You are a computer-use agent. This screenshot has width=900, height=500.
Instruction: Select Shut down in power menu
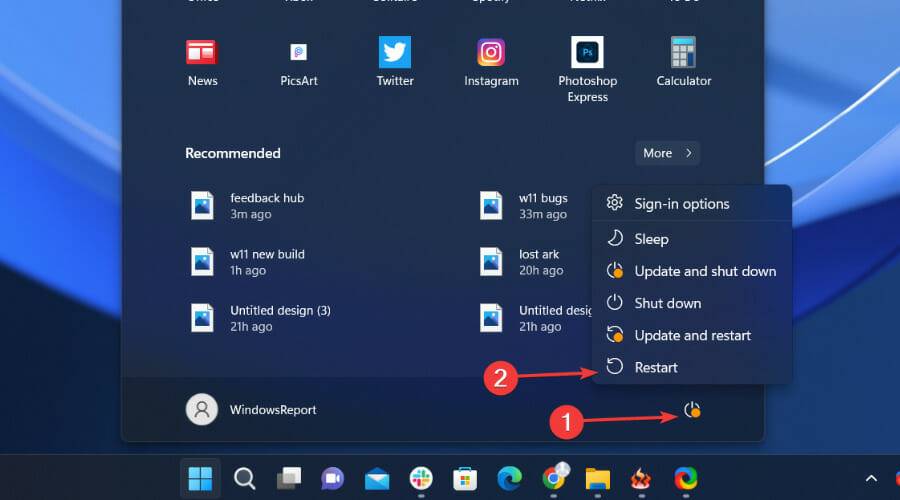pyautogui.click(x=692, y=303)
